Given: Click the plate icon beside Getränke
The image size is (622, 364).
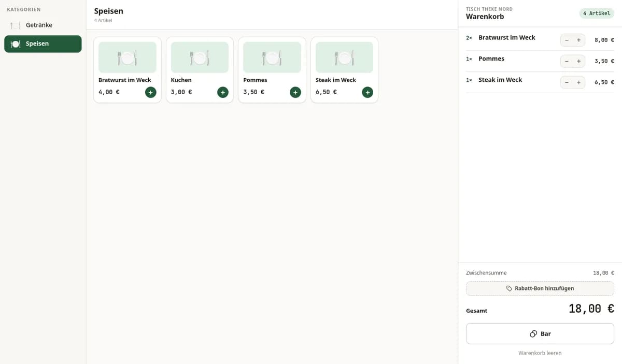Looking at the screenshot, I should (16, 25).
